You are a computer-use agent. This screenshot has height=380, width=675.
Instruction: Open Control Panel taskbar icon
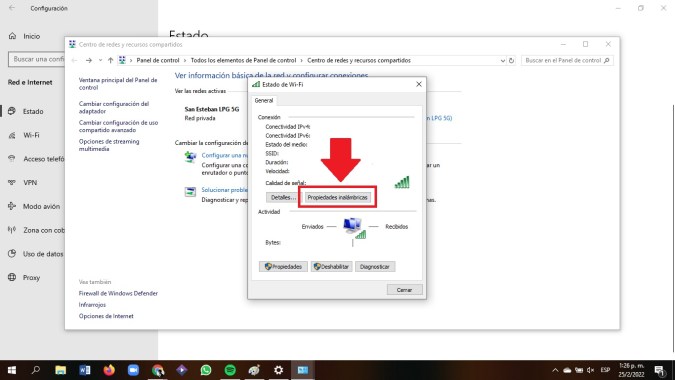pyautogui.click(x=303, y=370)
